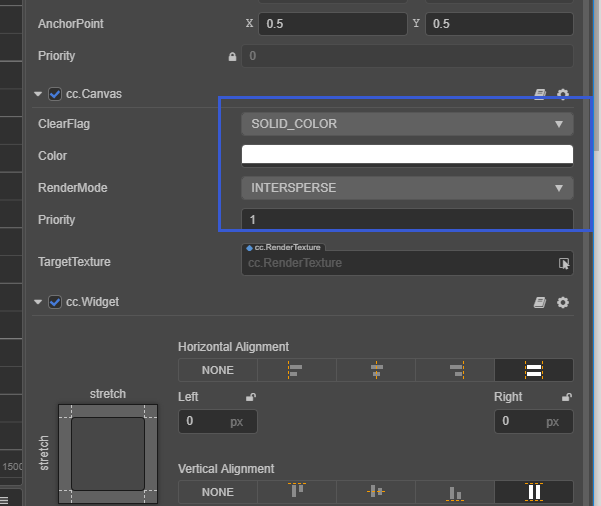The height and width of the screenshot is (506, 601).
Task: Pick the TargetTexture asset picker icon
Action: 564,263
